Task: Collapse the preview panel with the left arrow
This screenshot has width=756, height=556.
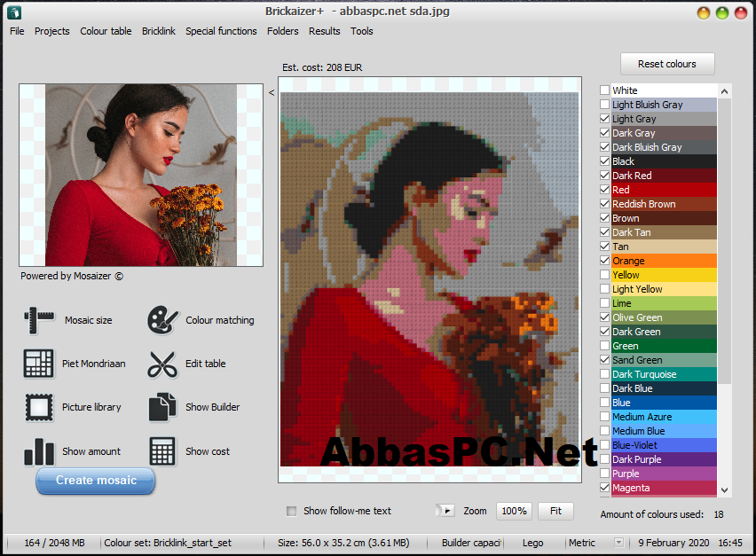Action: (272, 92)
